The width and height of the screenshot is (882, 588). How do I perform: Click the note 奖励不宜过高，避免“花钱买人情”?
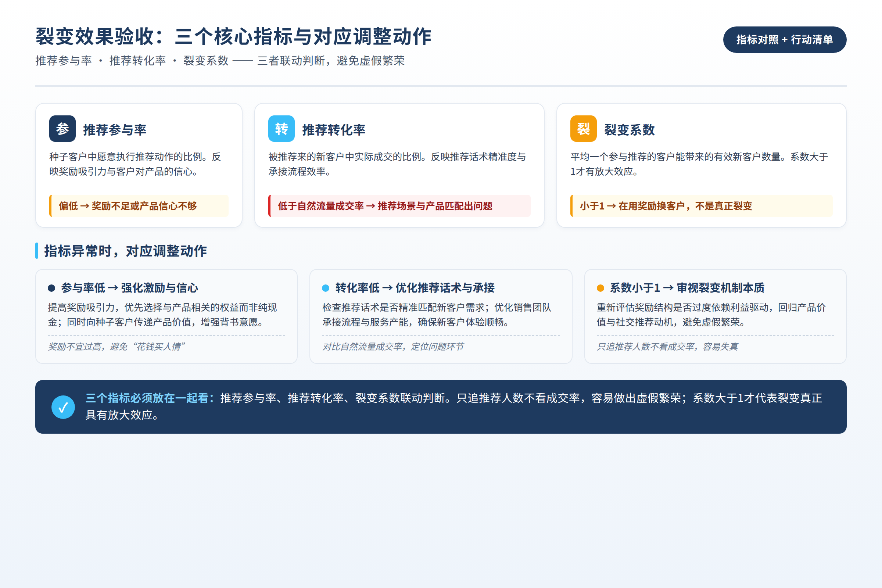coord(116,347)
